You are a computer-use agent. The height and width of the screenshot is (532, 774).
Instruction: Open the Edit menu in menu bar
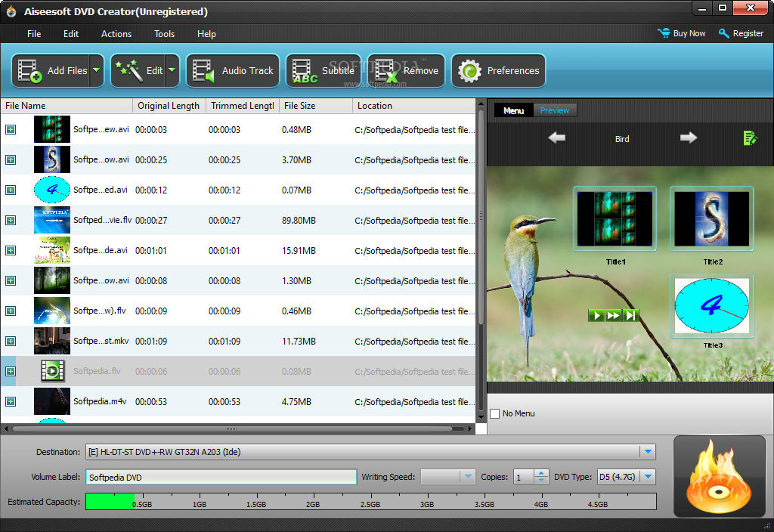(x=71, y=33)
